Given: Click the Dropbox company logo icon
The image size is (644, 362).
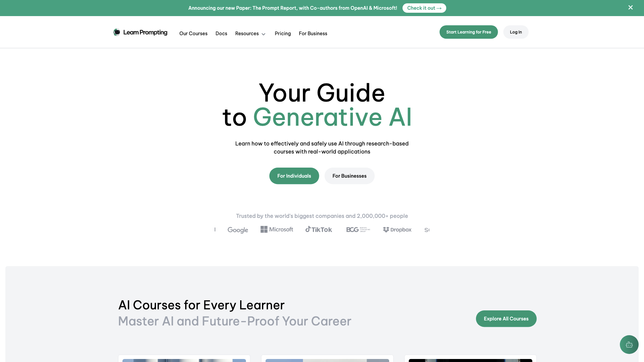Looking at the screenshot, I should 385,229.
